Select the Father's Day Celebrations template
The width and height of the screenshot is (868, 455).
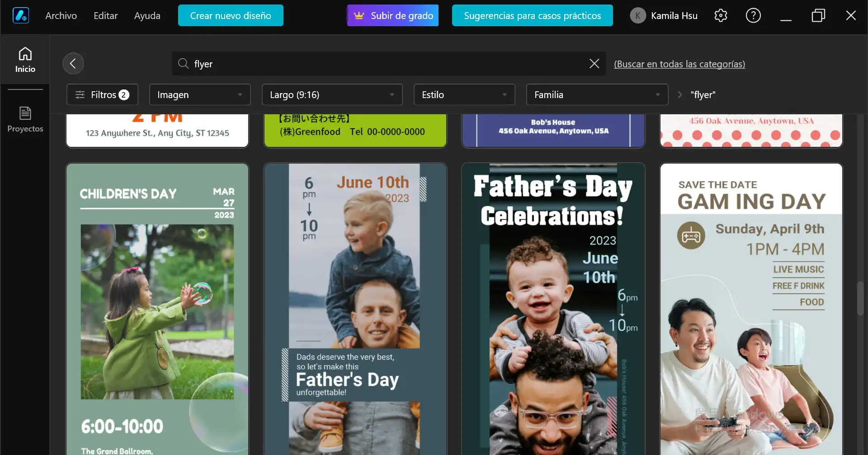(x=553, y=309)
